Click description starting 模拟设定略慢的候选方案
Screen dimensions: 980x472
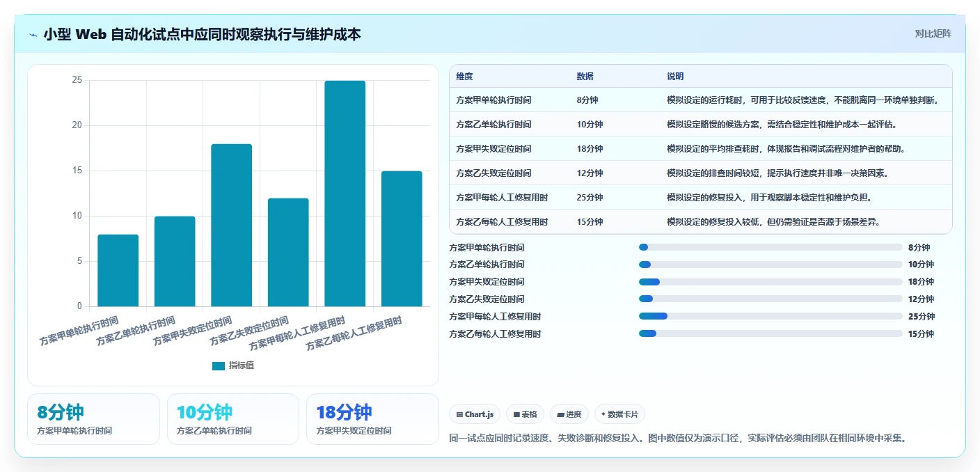781,125
